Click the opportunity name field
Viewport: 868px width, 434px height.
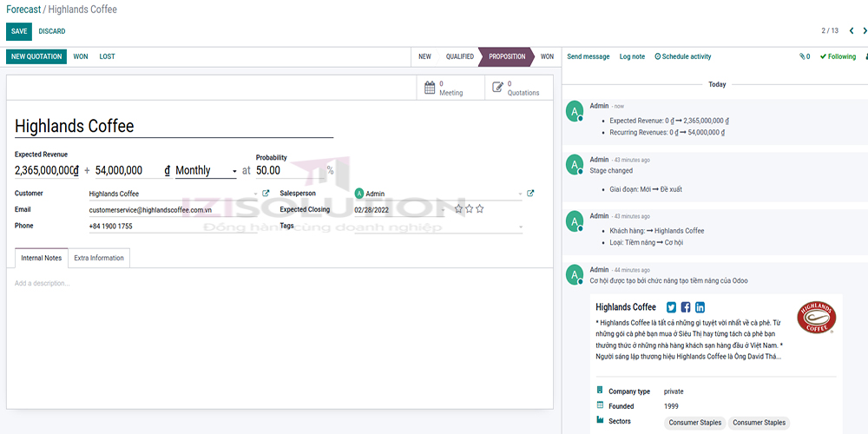point(174,126)
